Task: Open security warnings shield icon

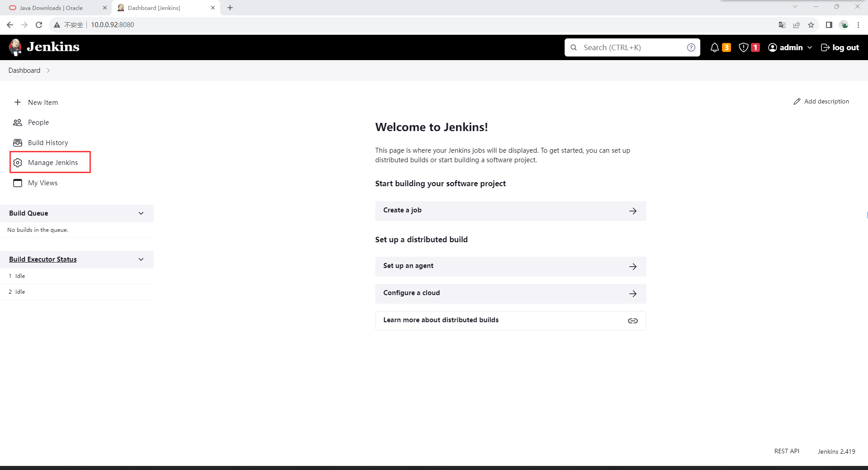Action: click(x=743, y=47)
